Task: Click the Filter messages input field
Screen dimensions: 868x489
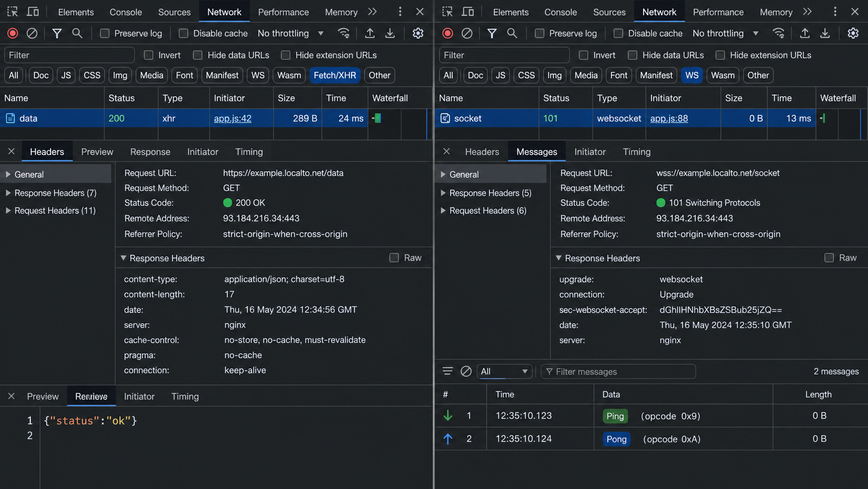Action: point(618,371)
